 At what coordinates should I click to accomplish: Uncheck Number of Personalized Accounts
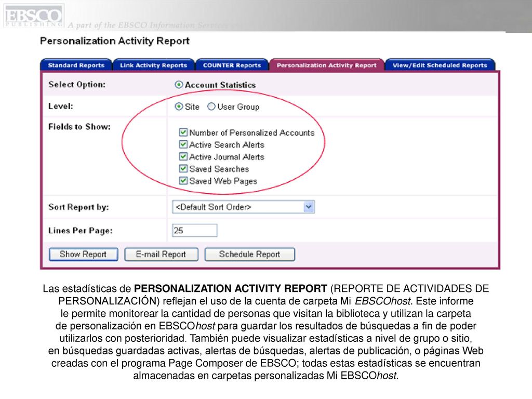[x=183, y=132]
